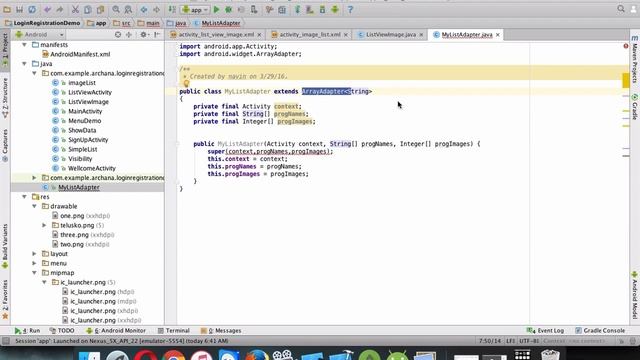The width and height of the screenshot is (640, 360).
Task: Run the app with the green play button
Action: point(217,9)
